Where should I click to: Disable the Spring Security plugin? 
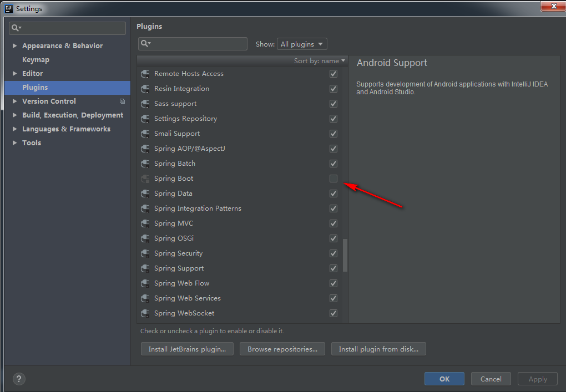point(333,253)
